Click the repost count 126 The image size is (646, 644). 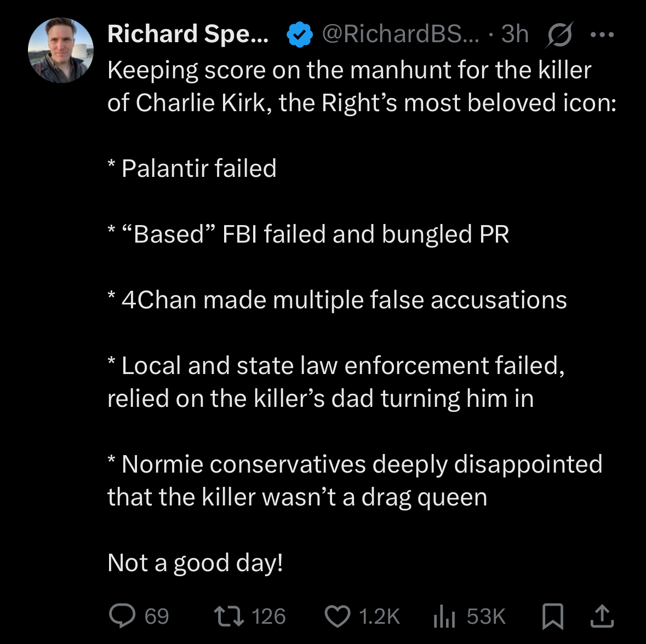(x=268, y=616)
